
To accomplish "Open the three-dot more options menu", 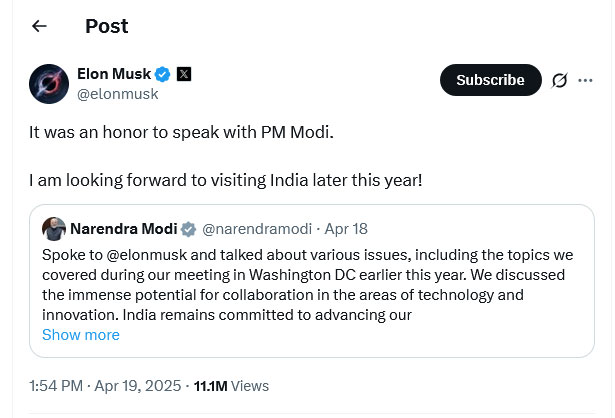I will pyautogui.click(x=587, y=80).
